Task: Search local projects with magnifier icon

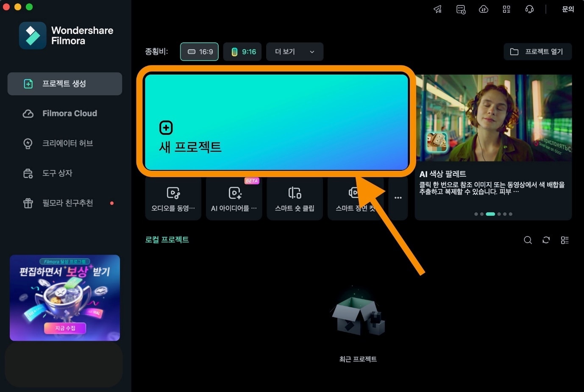Action: pos(528,240)
